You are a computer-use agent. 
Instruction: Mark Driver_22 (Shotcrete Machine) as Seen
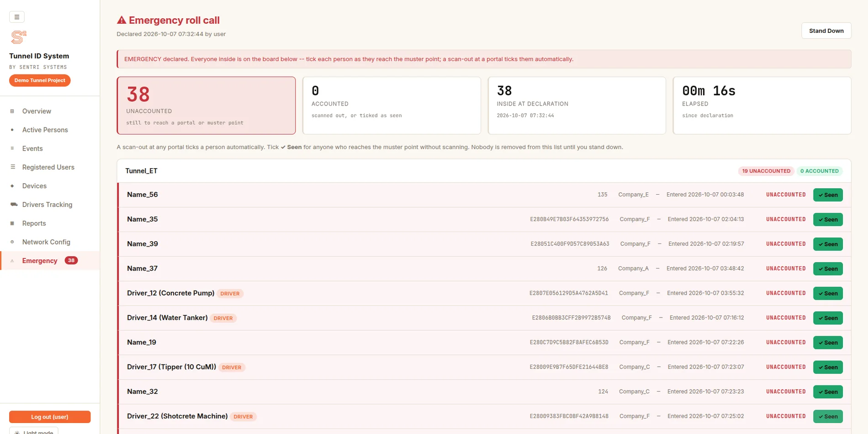click(x=828, y=417)
